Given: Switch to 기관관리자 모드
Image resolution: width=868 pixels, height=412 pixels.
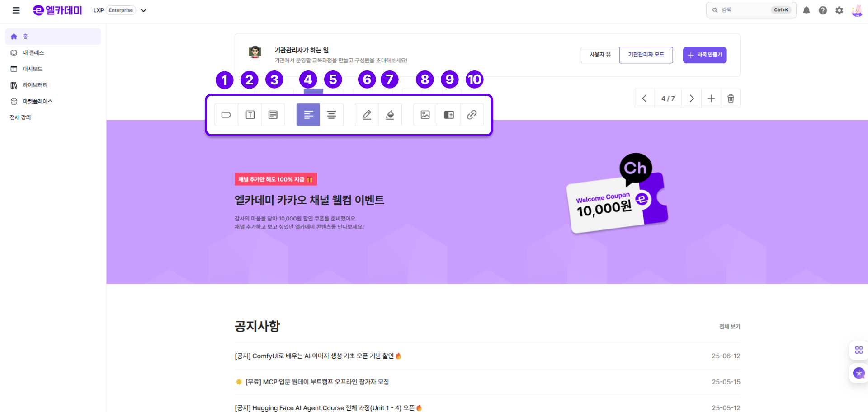Looking at the screenshot, I should (x=646, y=55).
